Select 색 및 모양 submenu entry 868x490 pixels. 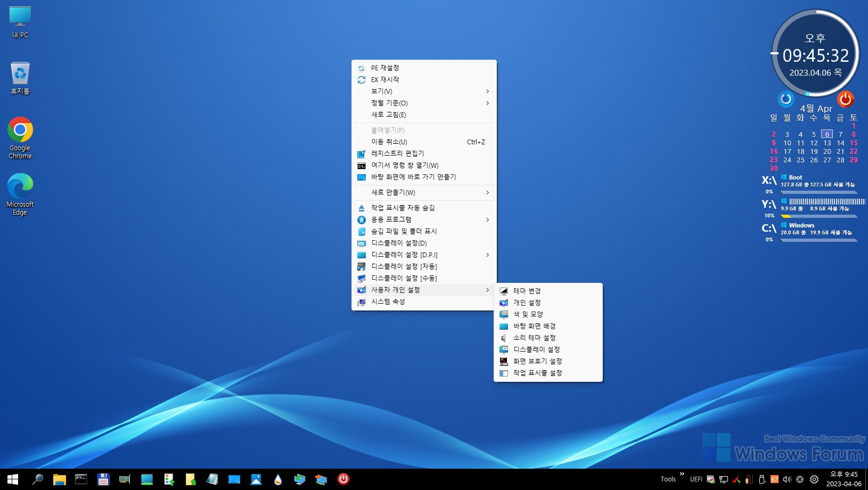pos(548,315)
